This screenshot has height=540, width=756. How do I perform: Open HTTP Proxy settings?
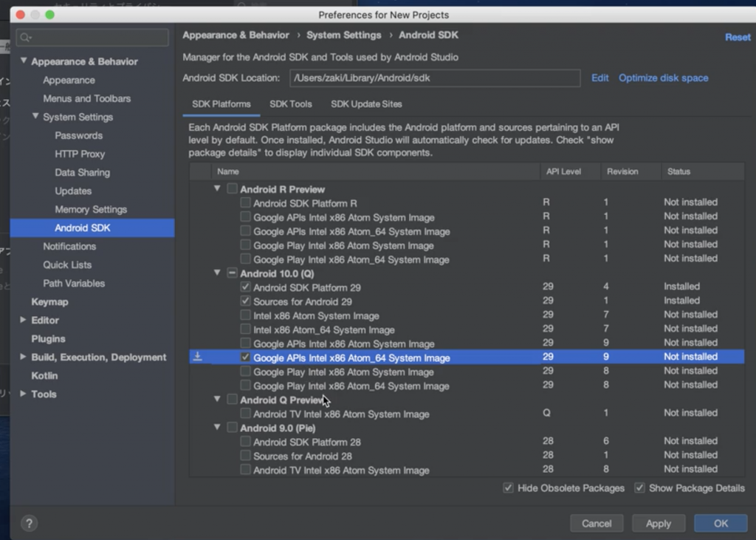[80, 154]
